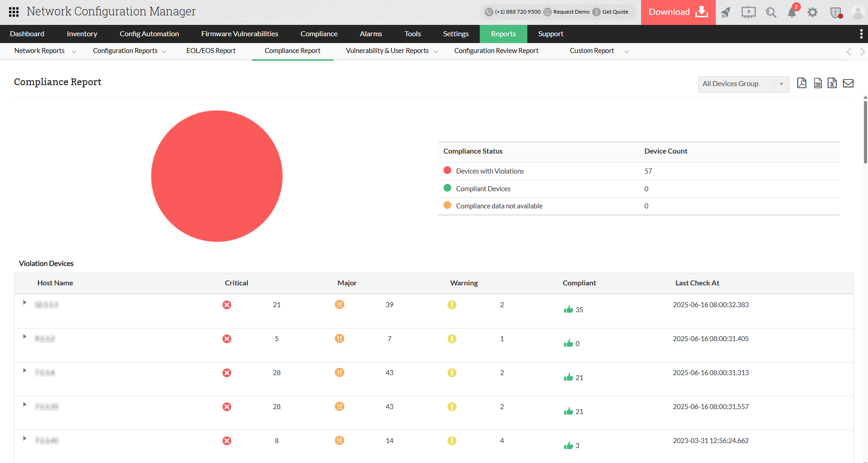Screen dimensions: 868x463
Task: Open notifications bell with 2 alerts
Action: tap(791, 12)
